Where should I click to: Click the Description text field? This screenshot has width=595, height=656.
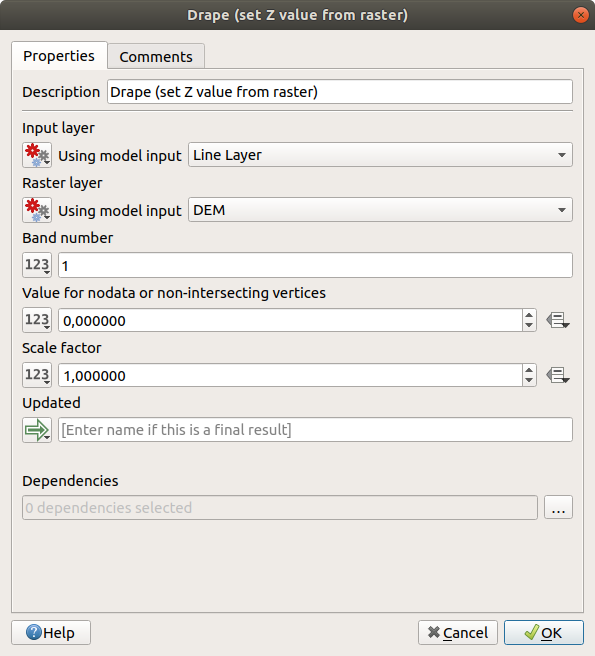[340, 92]
